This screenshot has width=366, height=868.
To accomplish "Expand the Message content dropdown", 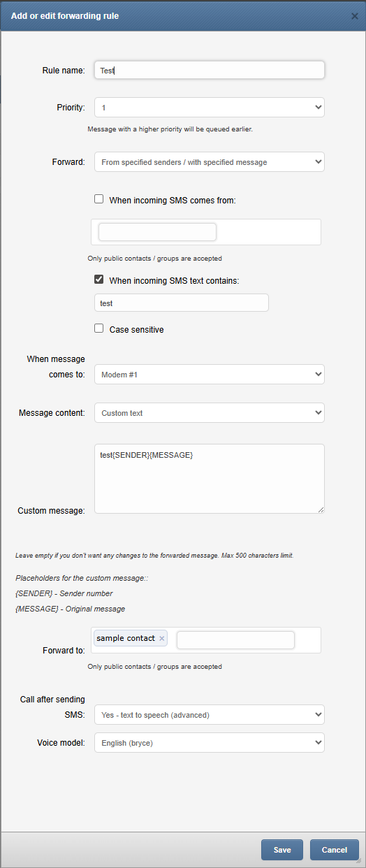I will [x=210, y=413].
